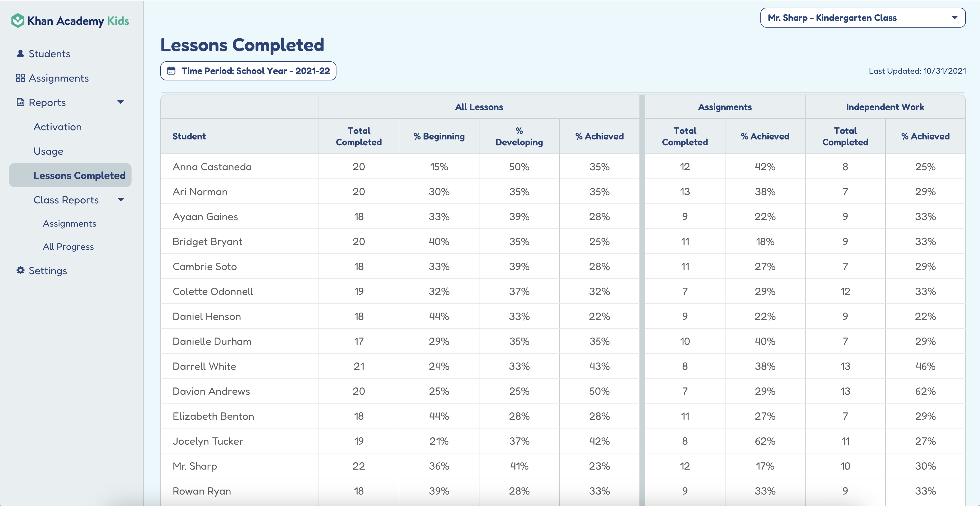This screenshot has width=980, height=506.
Task: Open Darrell White's student row
Action: pos(204,366)
